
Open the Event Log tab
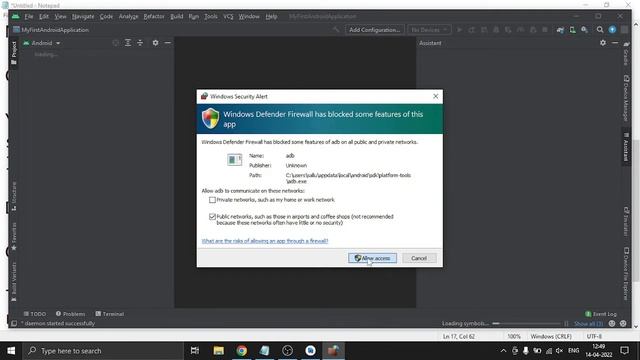pyautogui.click(x=601, y=314)
